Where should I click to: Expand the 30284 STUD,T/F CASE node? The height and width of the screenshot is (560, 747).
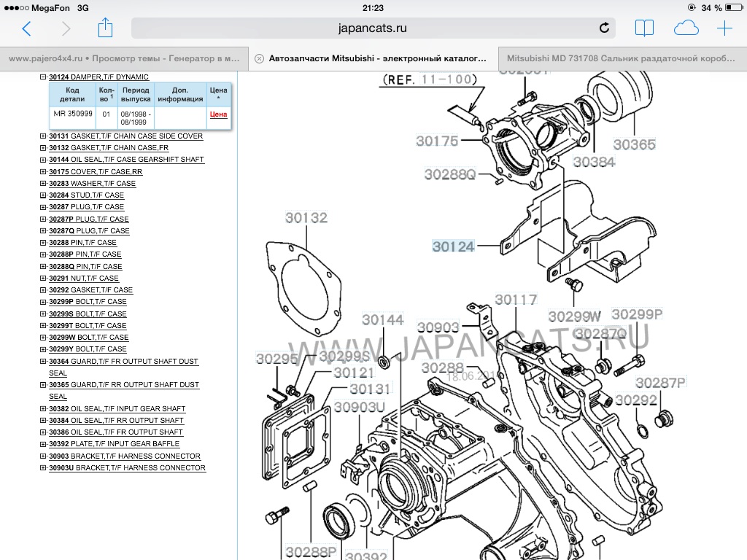coord(43,195)
